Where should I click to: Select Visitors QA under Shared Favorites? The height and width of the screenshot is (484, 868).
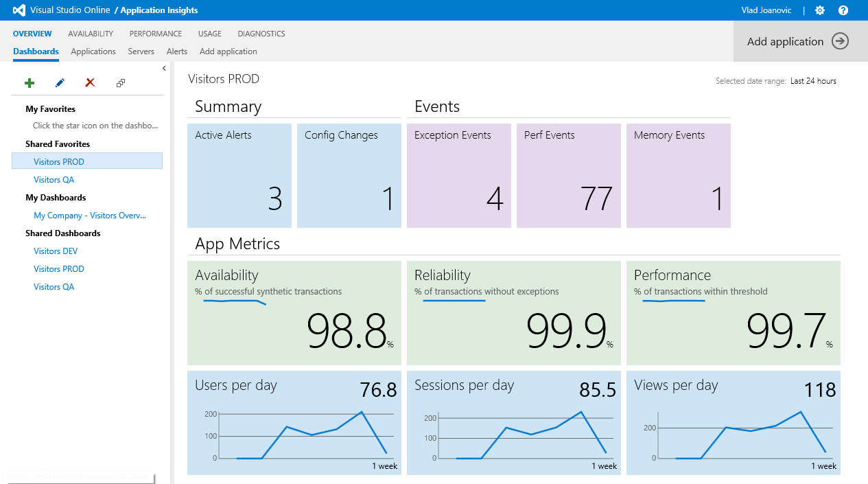pos(54,180)
